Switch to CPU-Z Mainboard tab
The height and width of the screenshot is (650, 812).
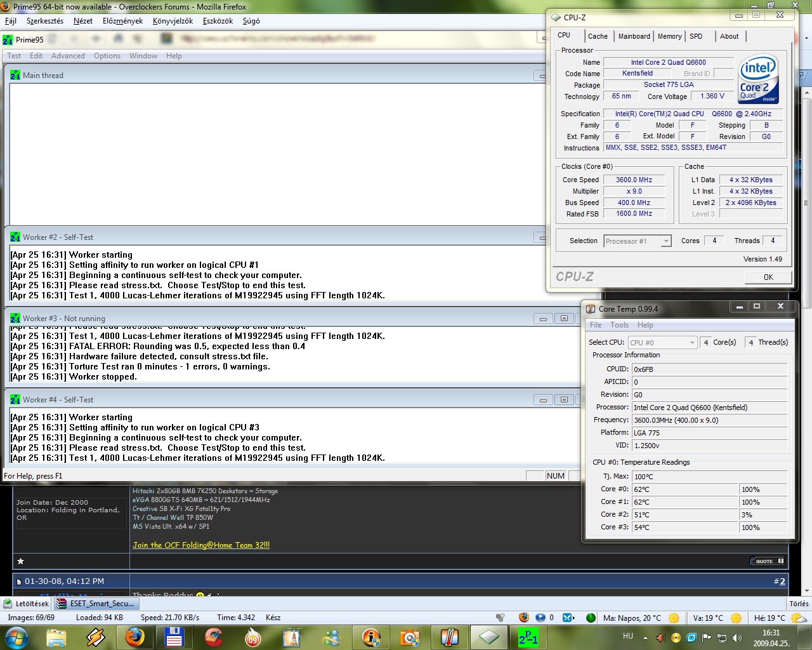[x=634, y=36]
